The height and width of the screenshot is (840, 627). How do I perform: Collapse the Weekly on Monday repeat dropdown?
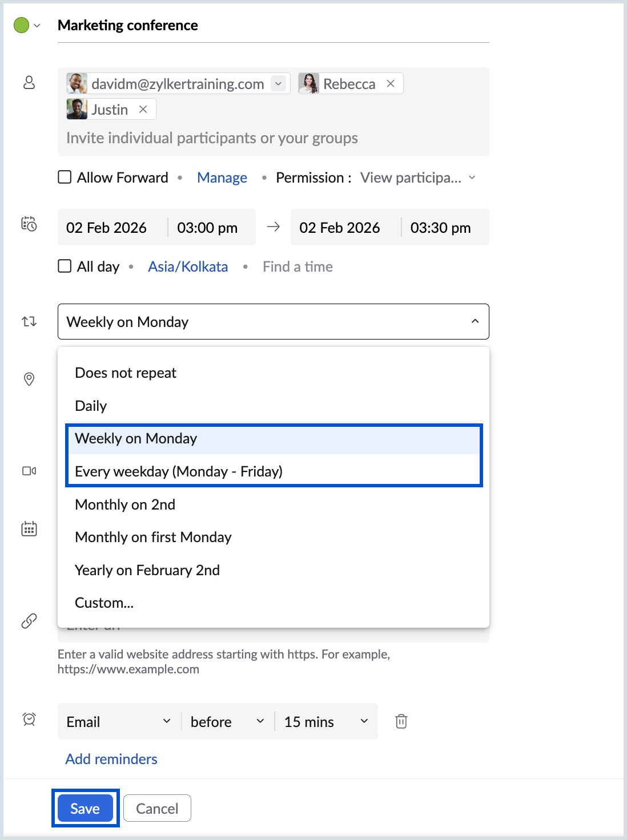(x=475, y=321)
